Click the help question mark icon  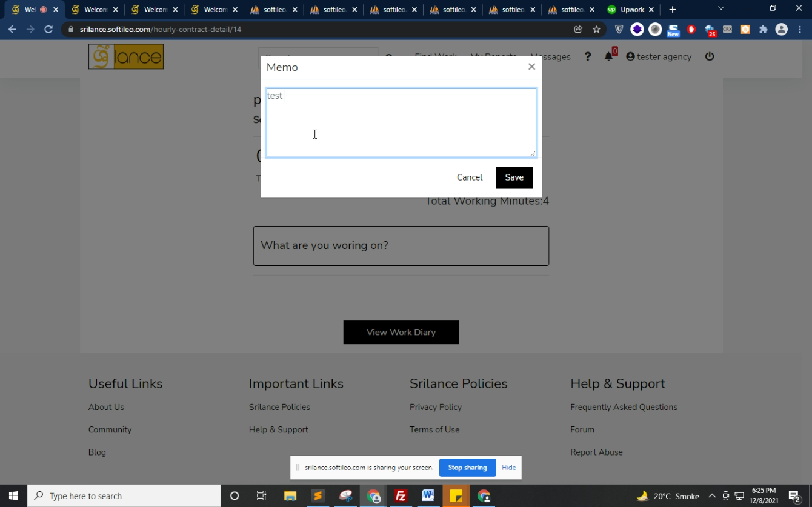587,56
